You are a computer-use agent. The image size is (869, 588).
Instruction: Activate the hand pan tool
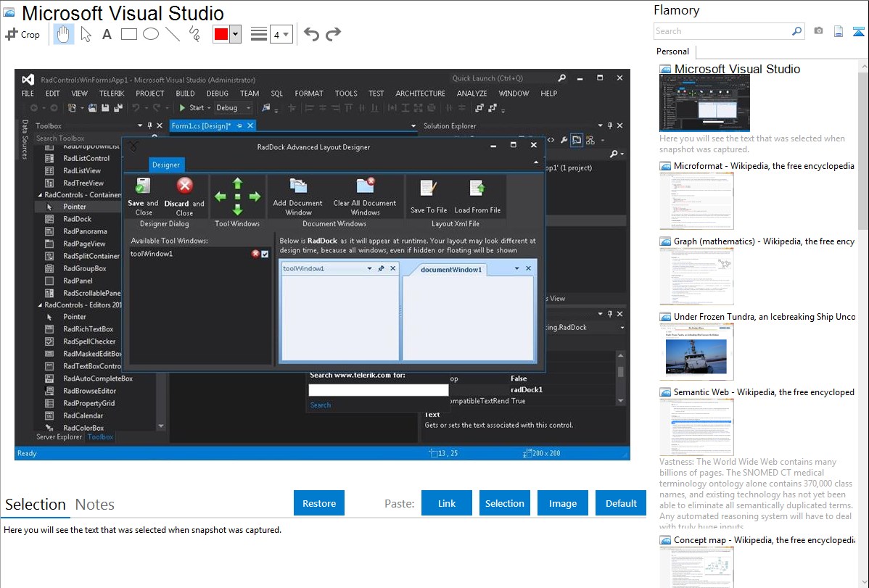[x=63, y=34]
